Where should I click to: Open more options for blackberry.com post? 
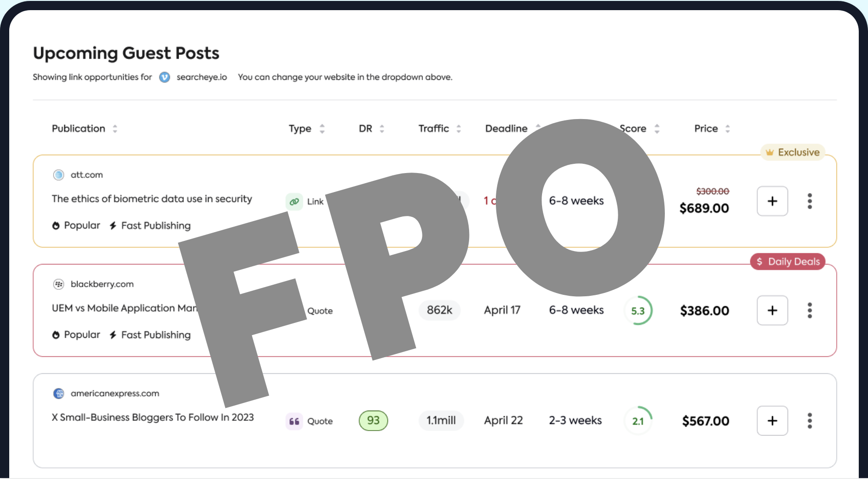click(x=810, y=311)
